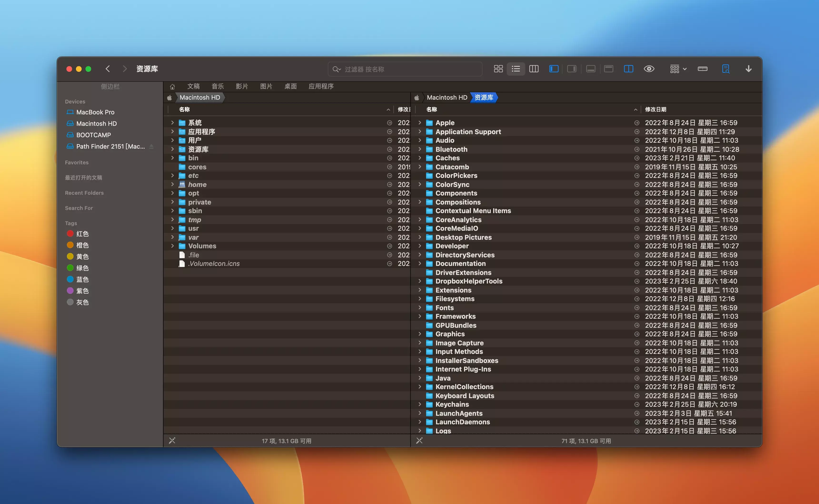Viewport: 819px width, 504px height.
Task: Toggle the eye visibility icon
Action: coord(649,69)
